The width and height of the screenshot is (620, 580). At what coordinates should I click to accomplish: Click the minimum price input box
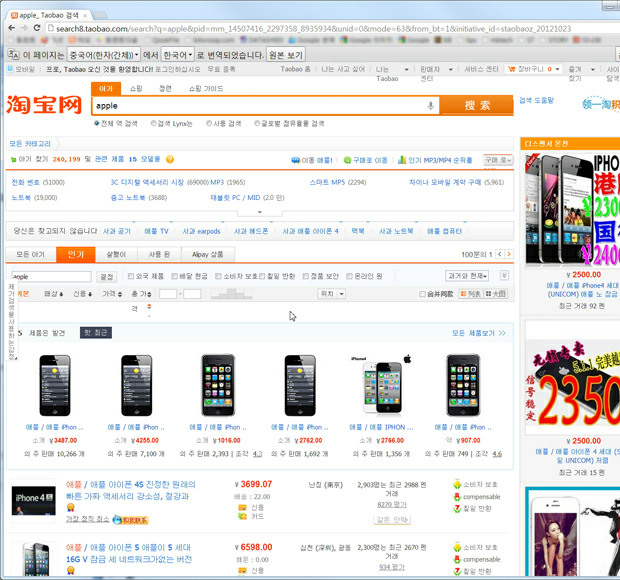[x=168, y=294]
